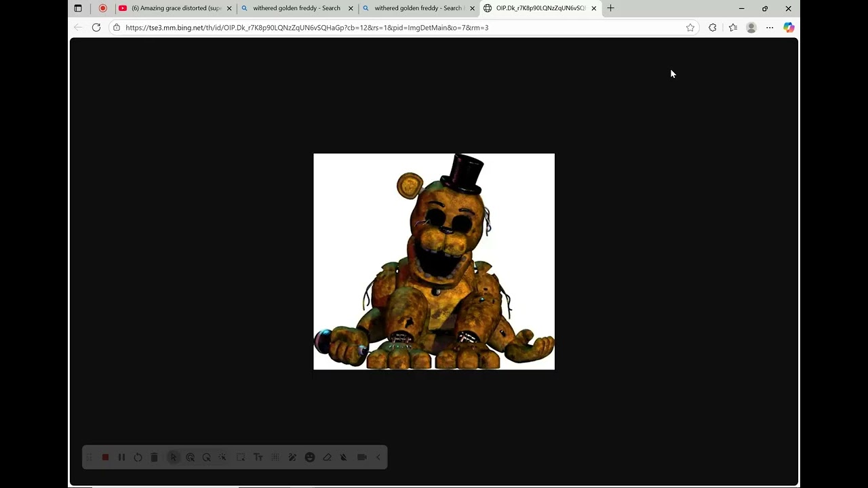Select the eraser tool

327,457
